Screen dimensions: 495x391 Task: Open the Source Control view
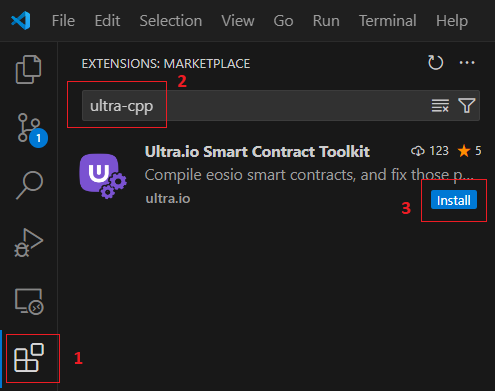(32, 129)
